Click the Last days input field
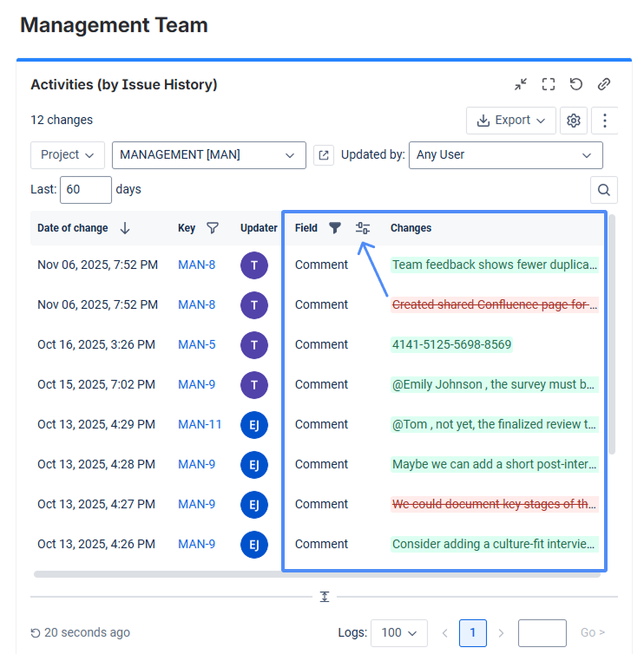 [85, 189]
